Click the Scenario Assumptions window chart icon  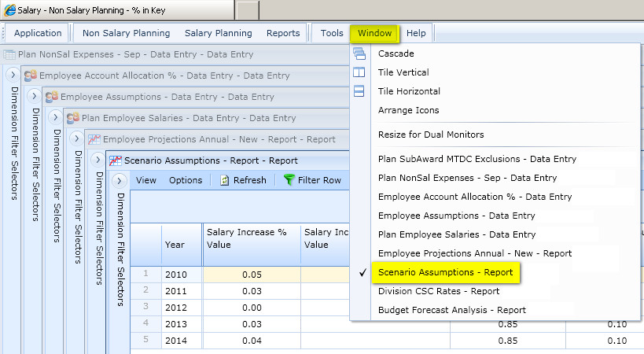pyautogui.click(x=116, y=161)
